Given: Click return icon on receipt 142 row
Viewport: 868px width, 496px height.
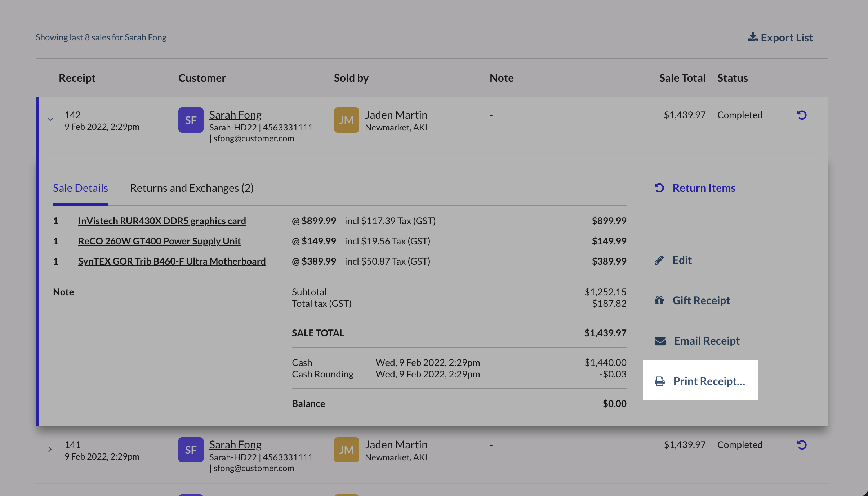Looking at the screenshot, I should click(802, 115).
